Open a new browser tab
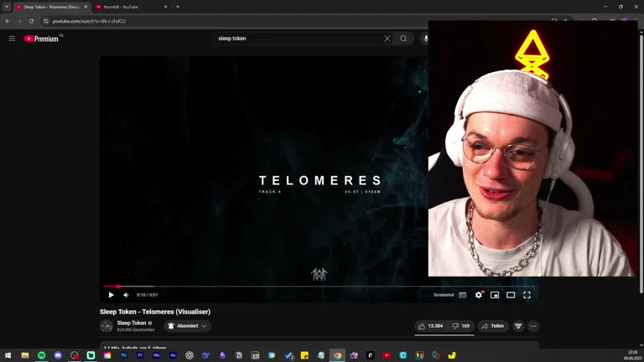This screenshot has height=362, width=644. click(x=178, y=7)
